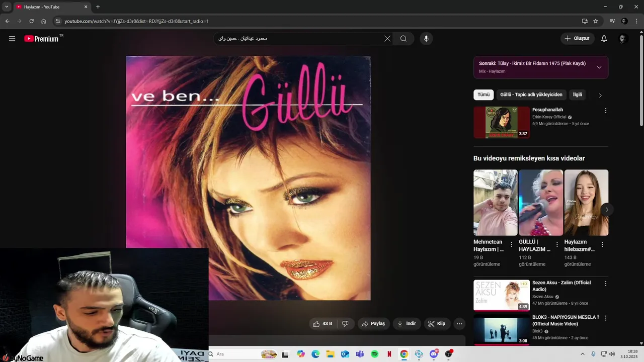Open options for BLOK3 NAPIYOSUN MESELA video
This screenshot has width=644, height=362.
point(606,318)
